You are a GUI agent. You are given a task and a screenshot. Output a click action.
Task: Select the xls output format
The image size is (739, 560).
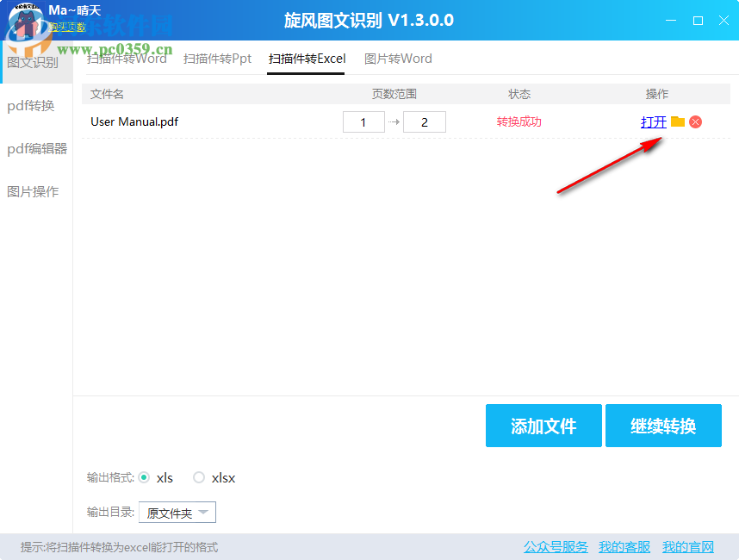click(146, 477)
